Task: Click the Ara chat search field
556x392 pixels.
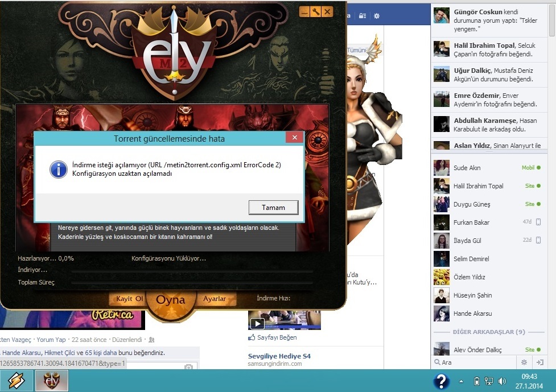Action: click(x=473, y=362)
